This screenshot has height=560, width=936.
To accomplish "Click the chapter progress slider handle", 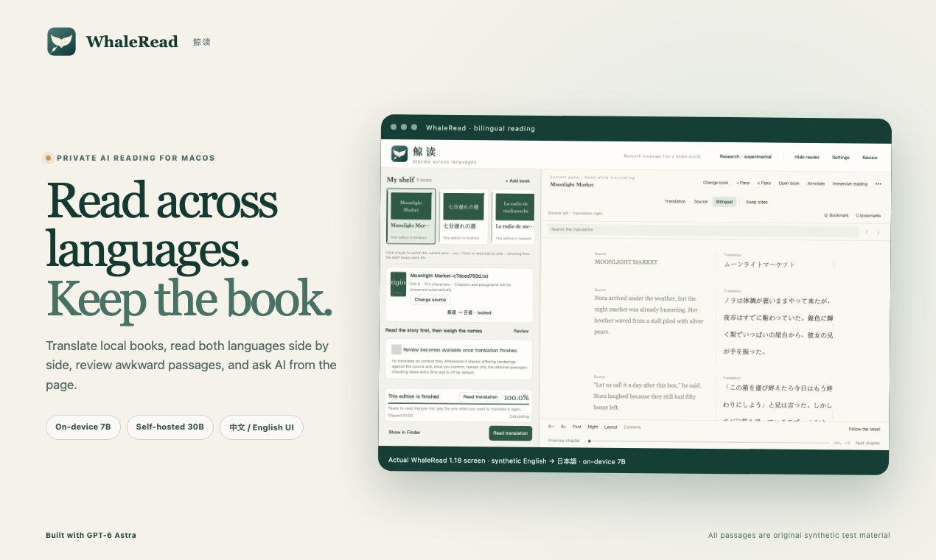I will point(589,441).
